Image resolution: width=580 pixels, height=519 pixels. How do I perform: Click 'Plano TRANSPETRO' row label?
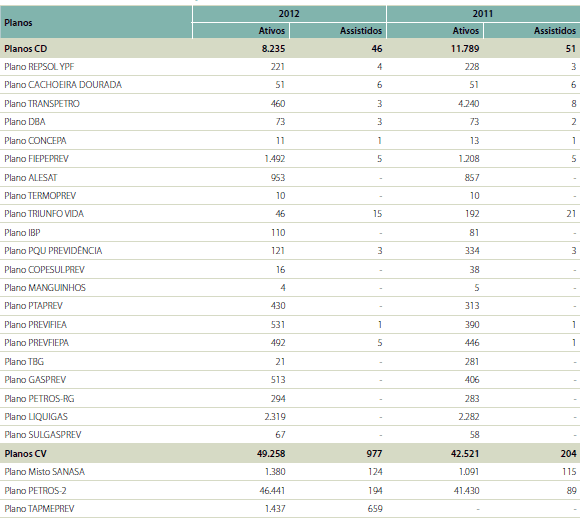point(42,104)
